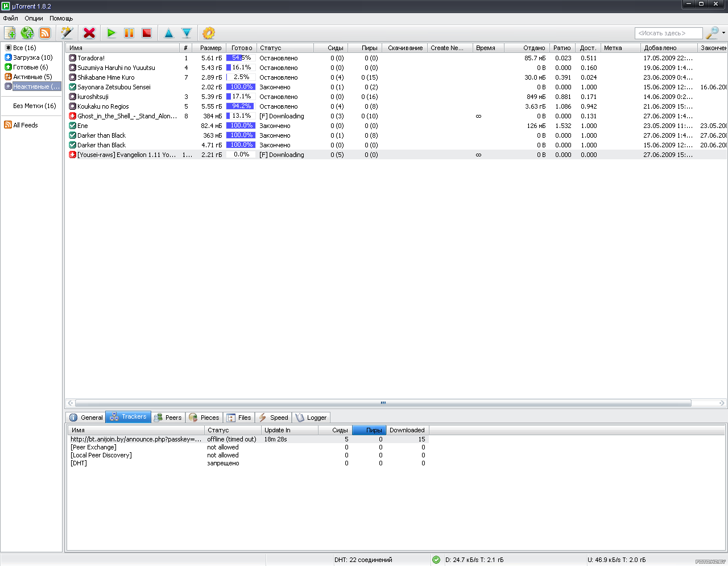Image resolution: width=728 pixels, height=566 pixels.
Task: Select the Ene torrent row
Action: 396,126
